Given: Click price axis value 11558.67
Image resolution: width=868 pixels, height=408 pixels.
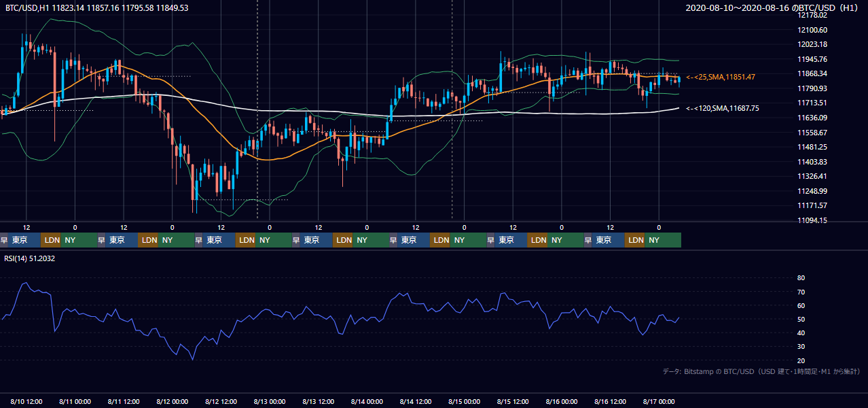Looking at the screenshot, I should pyautogui.click(x=812, y=133).
